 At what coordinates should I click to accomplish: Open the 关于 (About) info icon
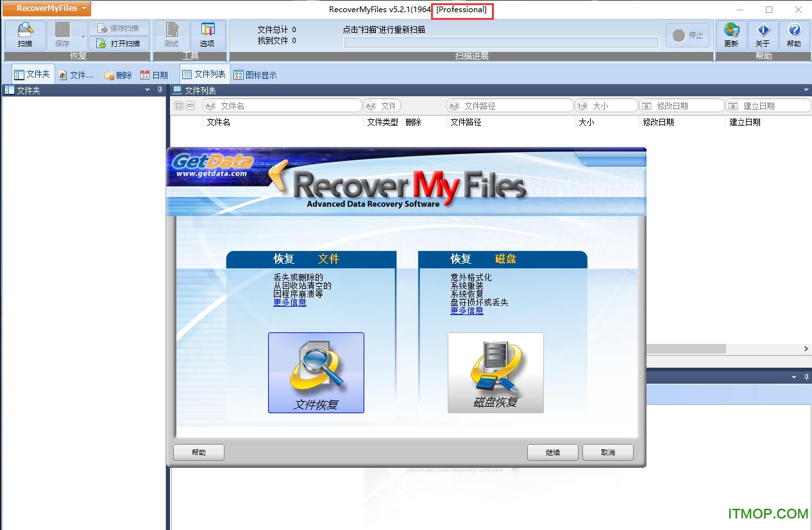(763, 35)
